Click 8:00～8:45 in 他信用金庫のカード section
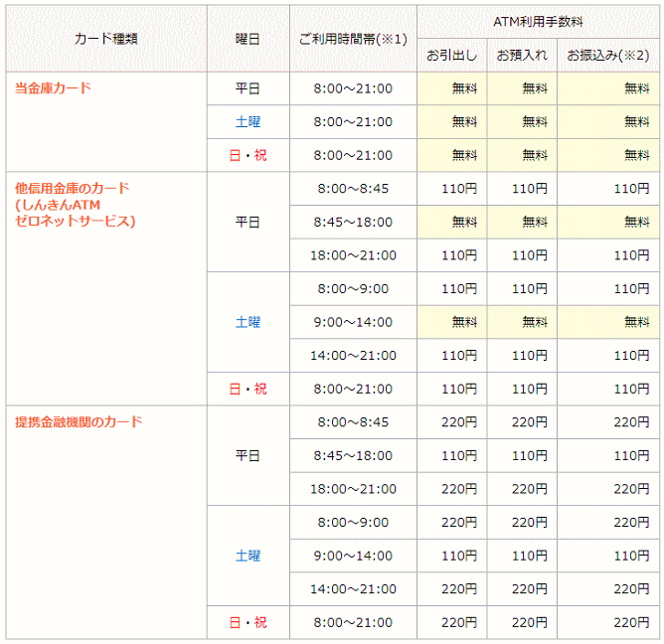Screen dimensions: 664x644 pyautogui.click(x=353, y=189)
